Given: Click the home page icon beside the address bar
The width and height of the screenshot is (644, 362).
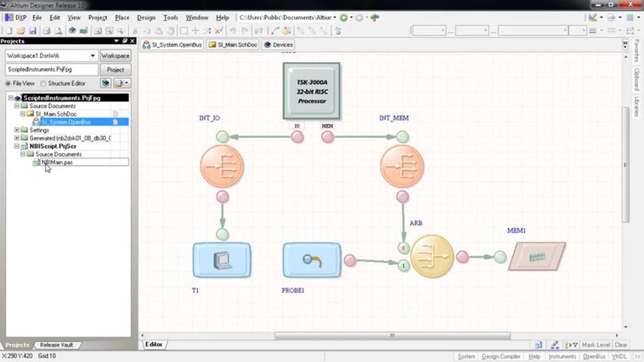Looking at the screenshot, I should click(374, 17).
